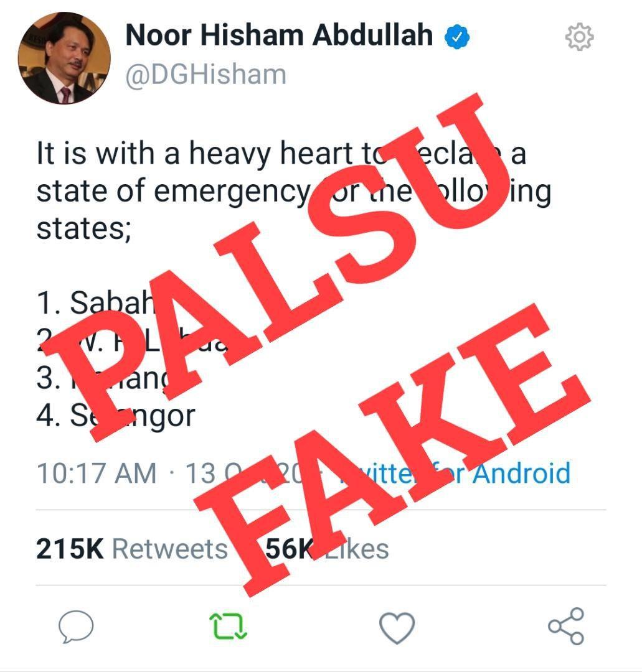The image size is (642, 672).
Task: Click the tweet text about state of emergency
Action: point(294,190)
